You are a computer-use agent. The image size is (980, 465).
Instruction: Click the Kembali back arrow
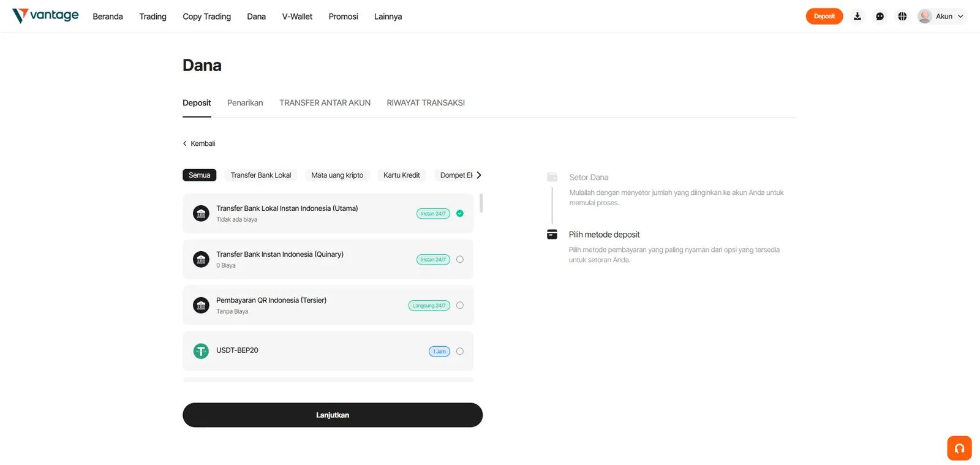pos(185,143)
